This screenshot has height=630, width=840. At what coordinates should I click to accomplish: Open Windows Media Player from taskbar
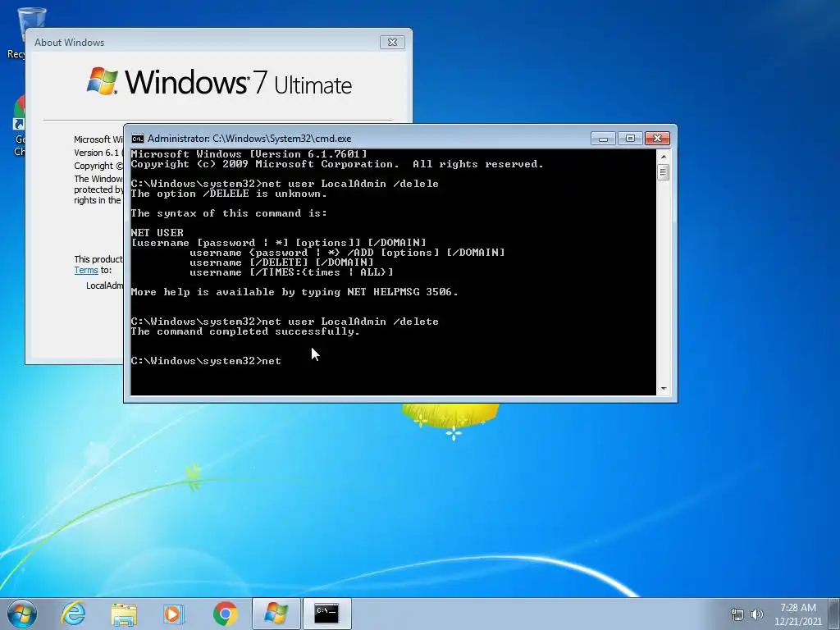point(174,614)
